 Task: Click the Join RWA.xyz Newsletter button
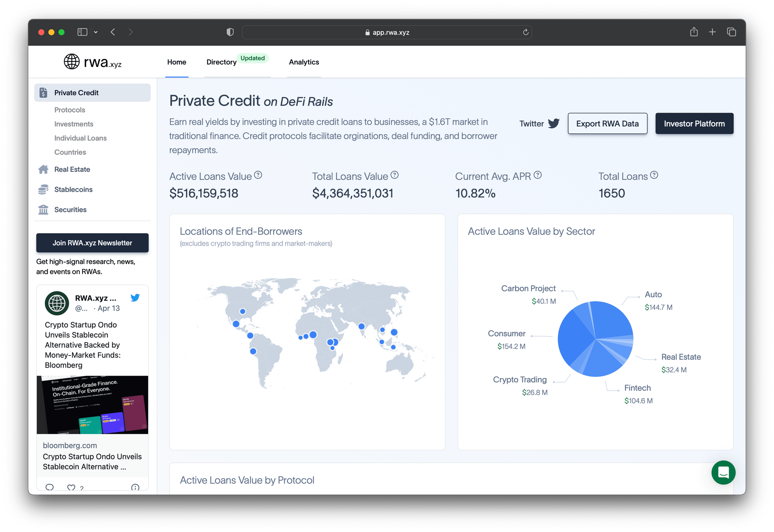tap(92, 243)
